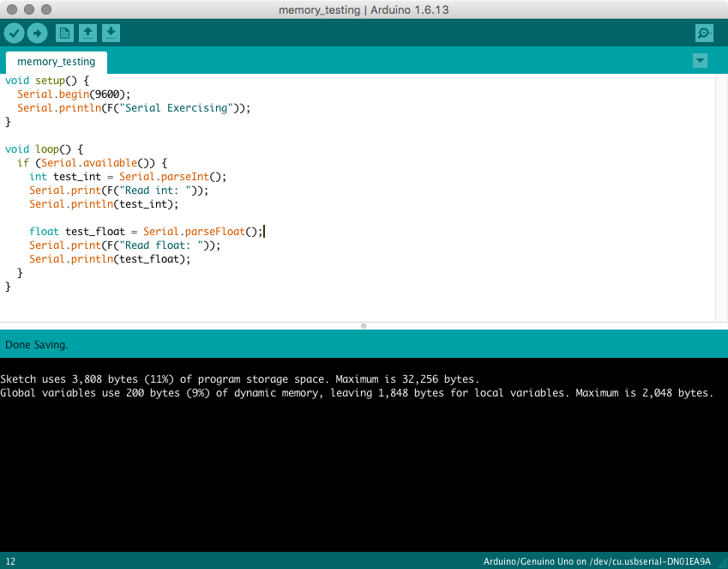Place cursor on the Serial.begin(9600) line
This screenshot has width=728, height=569.
[x=74, y=94]
